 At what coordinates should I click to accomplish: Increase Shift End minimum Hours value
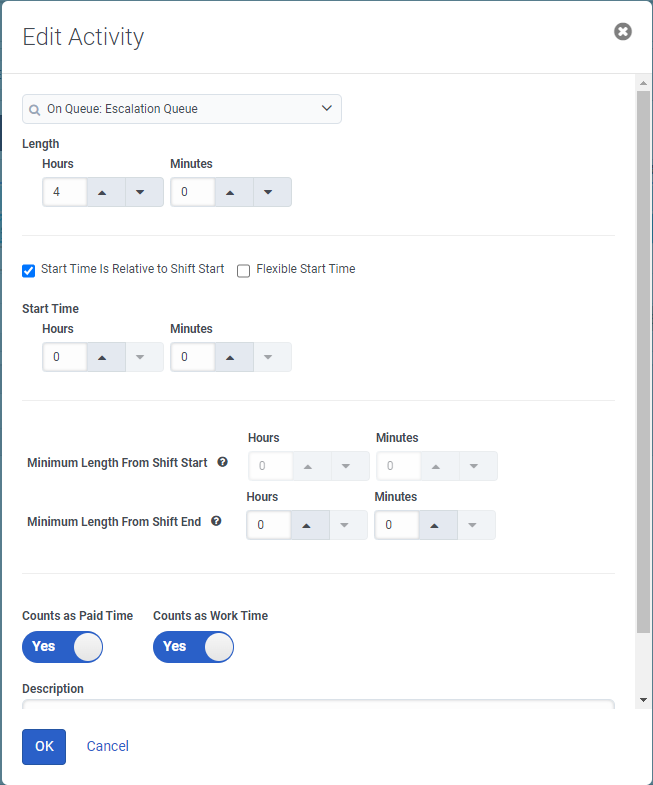click(307, 525)
